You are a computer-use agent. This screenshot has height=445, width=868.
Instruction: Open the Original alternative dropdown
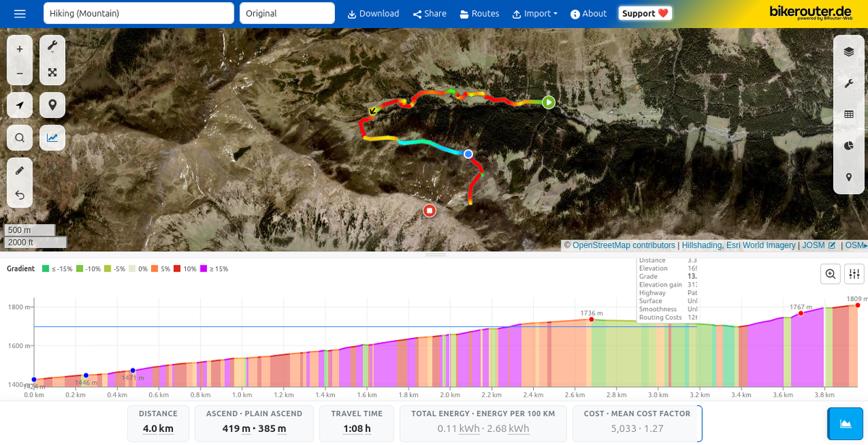[287, 14]
